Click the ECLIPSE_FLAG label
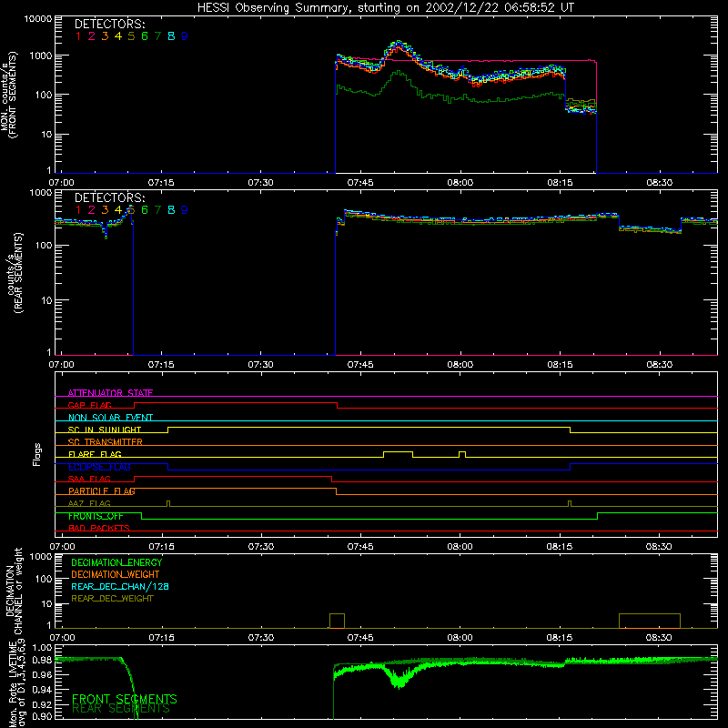The width and height of the screenshot is (728, 728). click(x=100, y=467)
